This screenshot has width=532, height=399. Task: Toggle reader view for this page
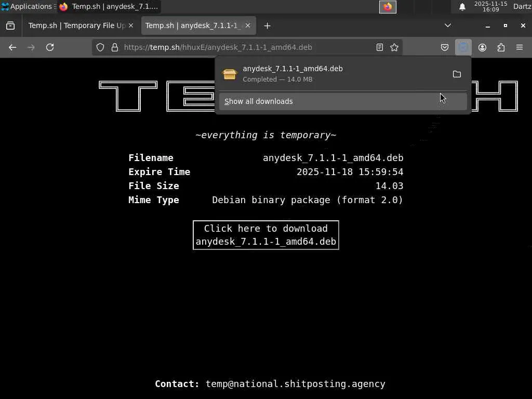[x=380, y=47]
